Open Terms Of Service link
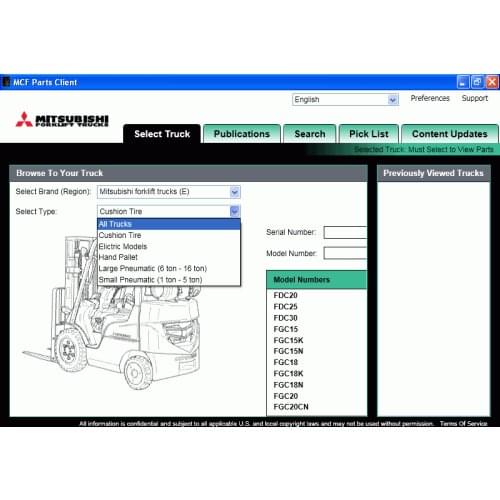Image resolution: width=500 pixels, height=500 pixels. pyautogui.click(x=463, y=424)
